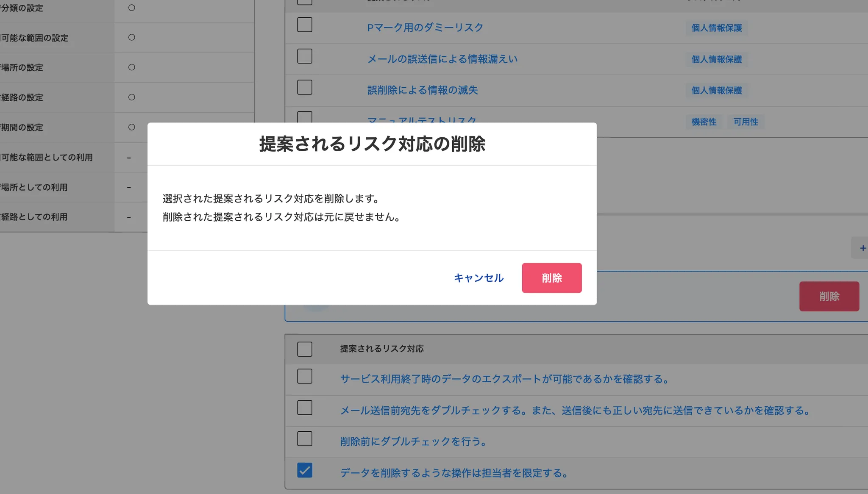The height and width of the screenshot is (494, 868).
Task: Uncheck the データを削除するような操作 row checkbox
Action: click(304, 470)
